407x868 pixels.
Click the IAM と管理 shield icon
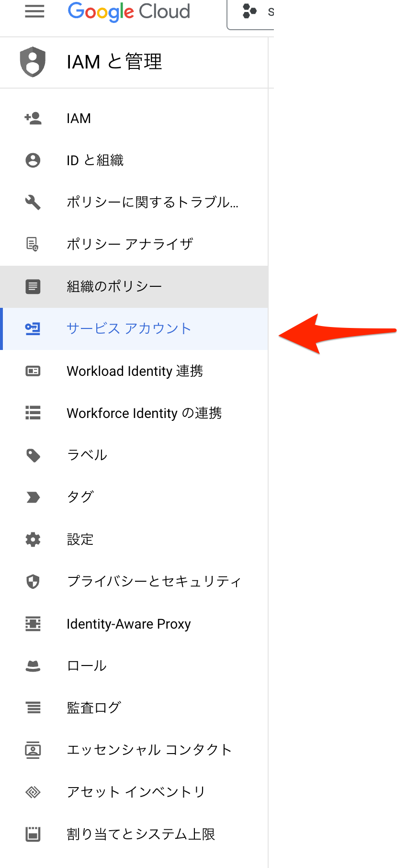pyautogui.click(x=33, y=62)
